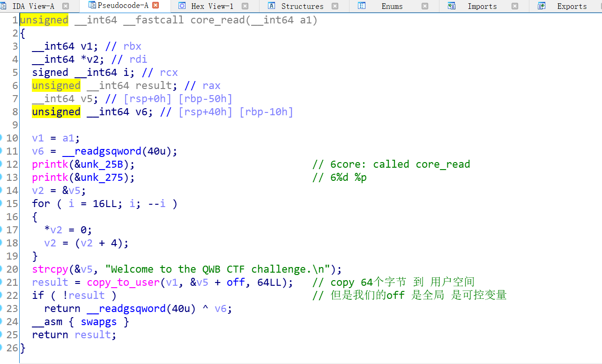Click line number 15 in the margin
The image size is (602, 364).
[12, 203]
